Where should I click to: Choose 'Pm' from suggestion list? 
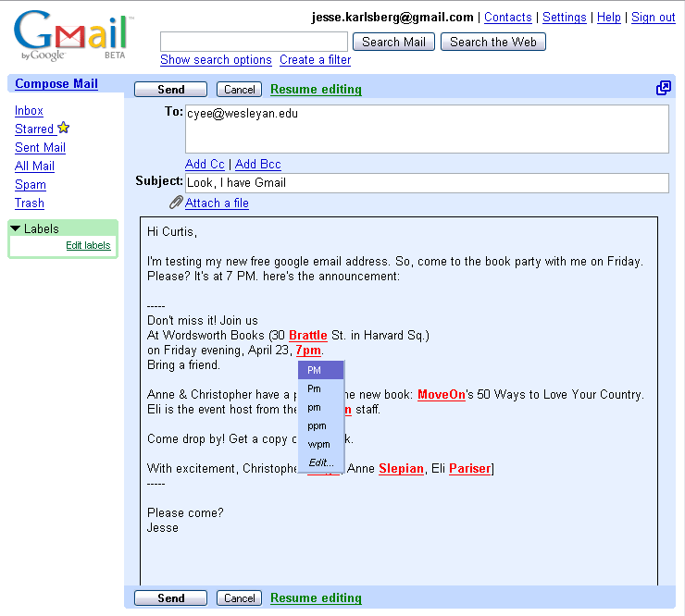[x=315, y=388]
